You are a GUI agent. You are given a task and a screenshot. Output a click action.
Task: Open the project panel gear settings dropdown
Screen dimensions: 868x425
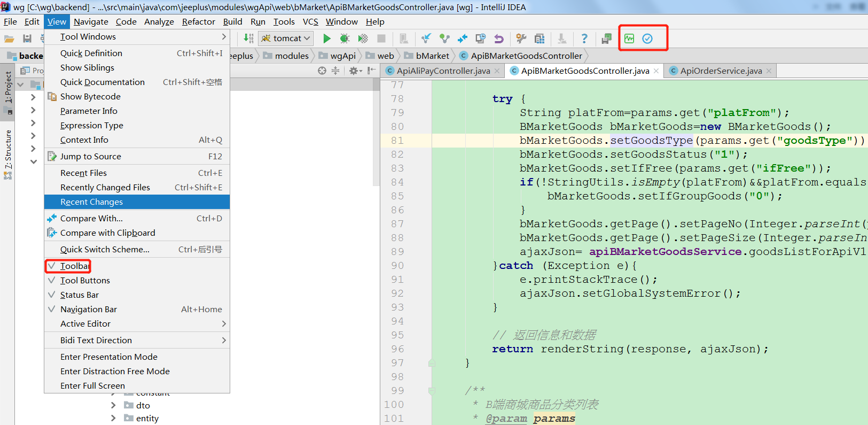pos(355,71)
